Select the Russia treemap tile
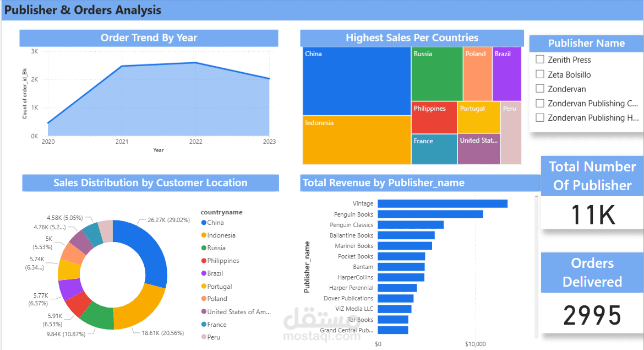 pyautogui.click(x=437, y=74)
